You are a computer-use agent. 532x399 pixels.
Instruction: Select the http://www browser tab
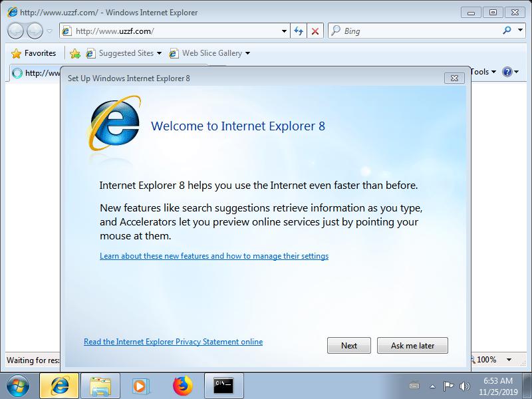[x=36, y=73]
